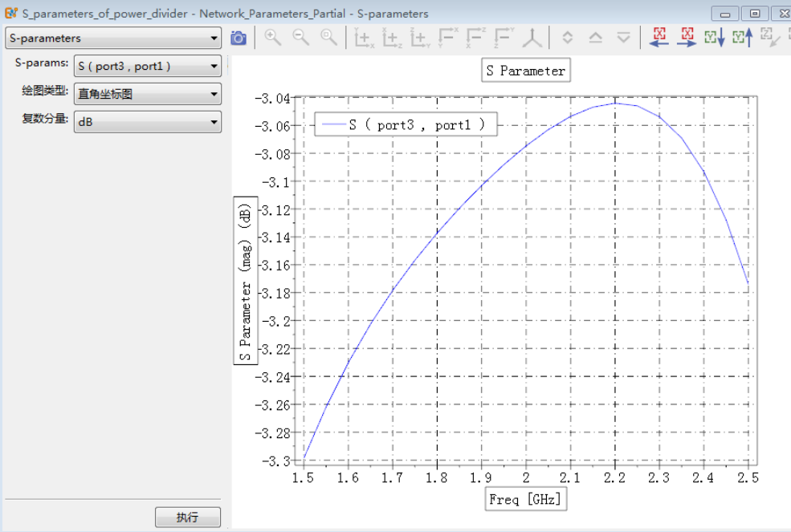Screen dimensions: 791x532
Task: Click the Freq [GHz] axis label
Action: pos(526,499)
